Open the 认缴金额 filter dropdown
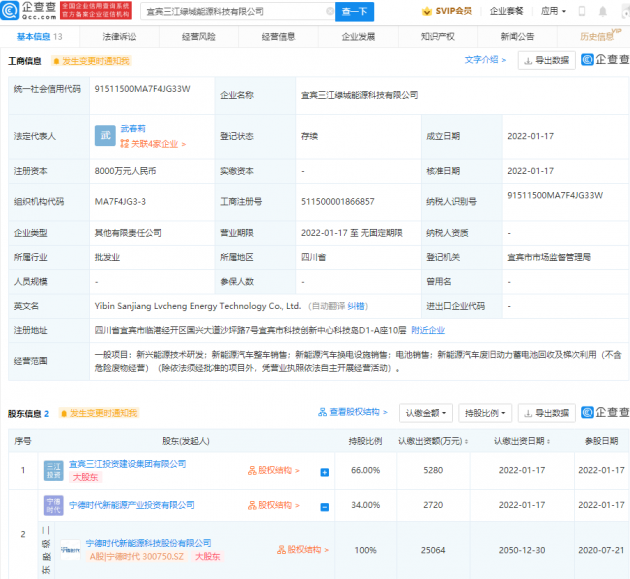 pyautogui.click(x=426, y=413)
